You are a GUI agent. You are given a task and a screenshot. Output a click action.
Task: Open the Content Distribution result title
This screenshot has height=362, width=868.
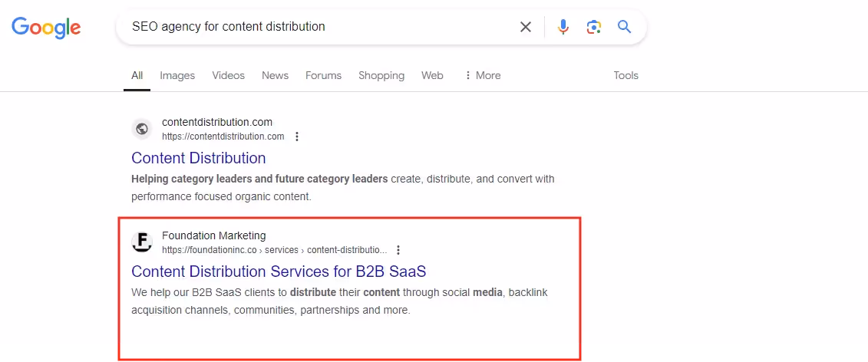(198, 158)
